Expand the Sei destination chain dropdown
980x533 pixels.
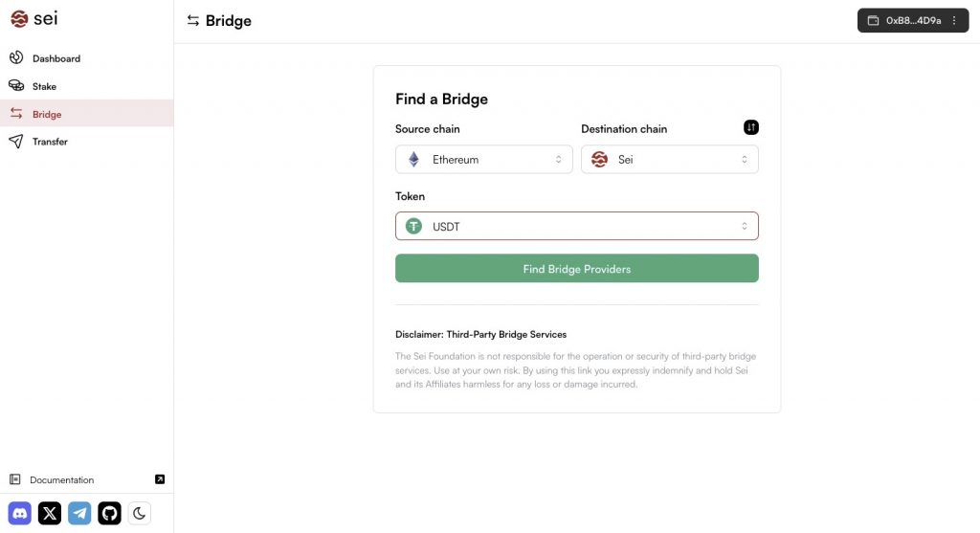[669, 160]
